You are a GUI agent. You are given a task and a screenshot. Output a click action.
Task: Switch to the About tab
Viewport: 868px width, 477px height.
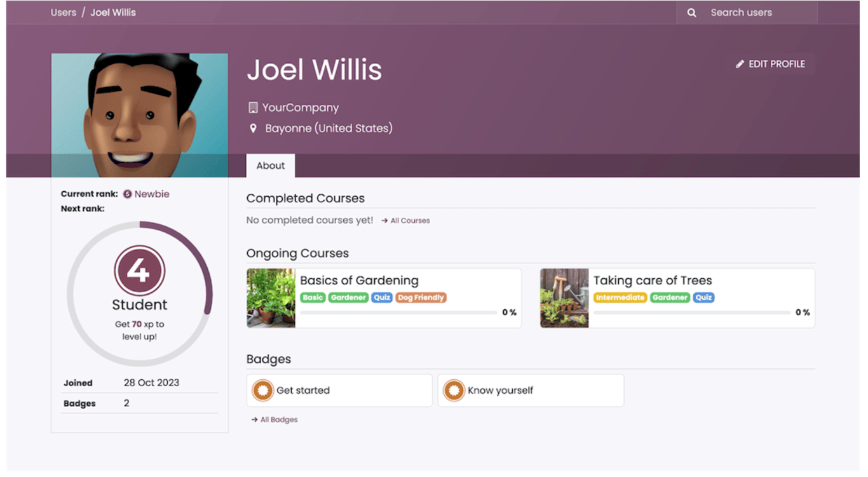click(270, 165)
